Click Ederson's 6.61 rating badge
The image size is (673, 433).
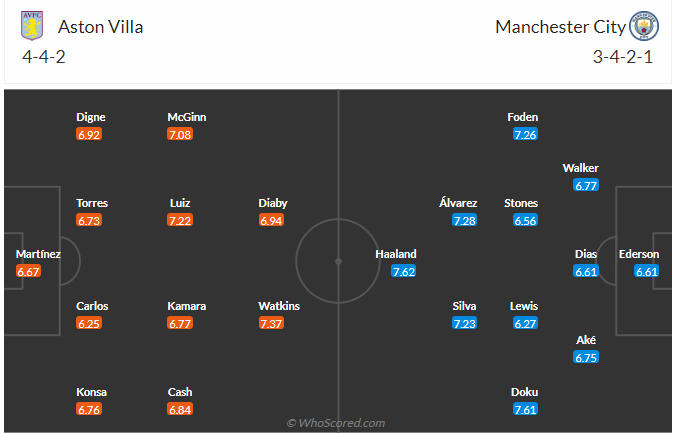(645, 271)
